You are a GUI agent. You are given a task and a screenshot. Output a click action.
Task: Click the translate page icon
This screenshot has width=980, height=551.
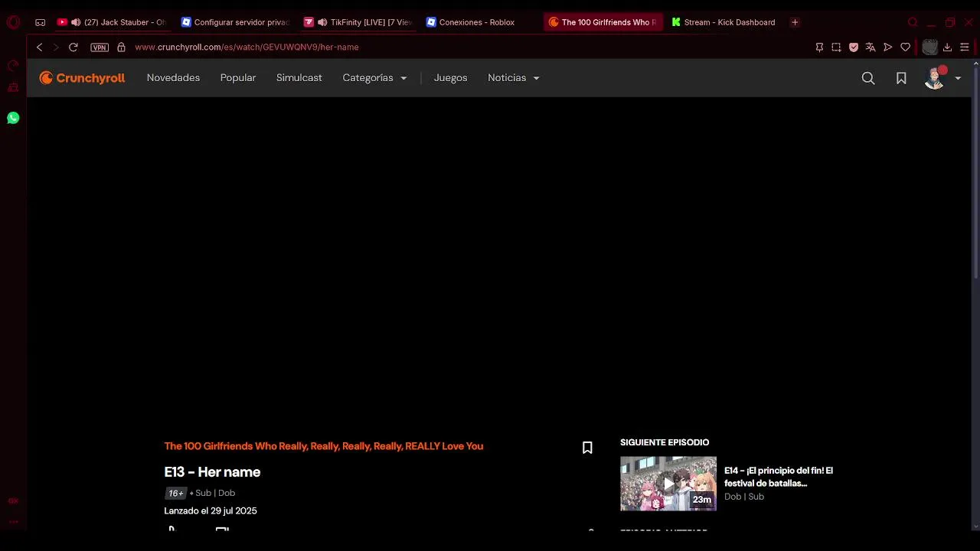pos(871,47)
